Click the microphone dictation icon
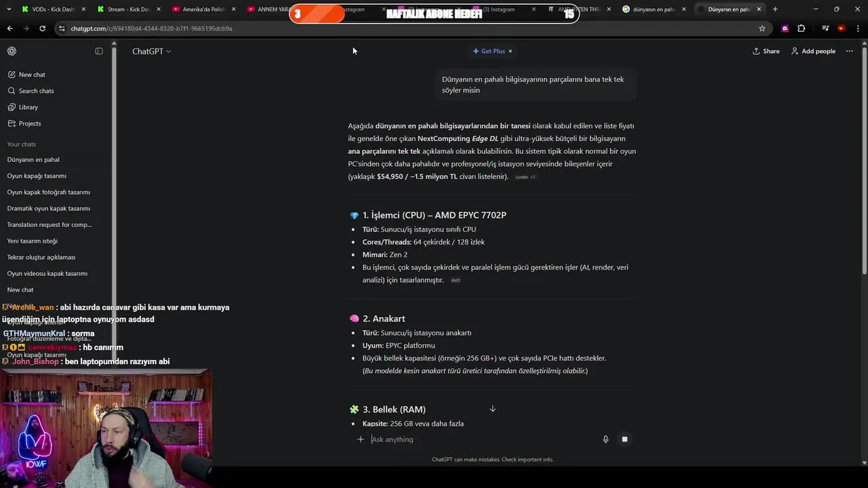This screenshot has width=868, height=488. click(606, 439)
